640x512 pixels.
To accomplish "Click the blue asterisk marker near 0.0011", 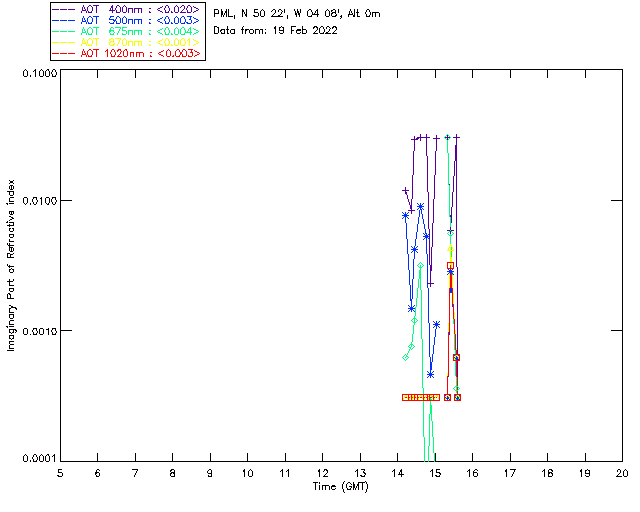I will [436, 325].
